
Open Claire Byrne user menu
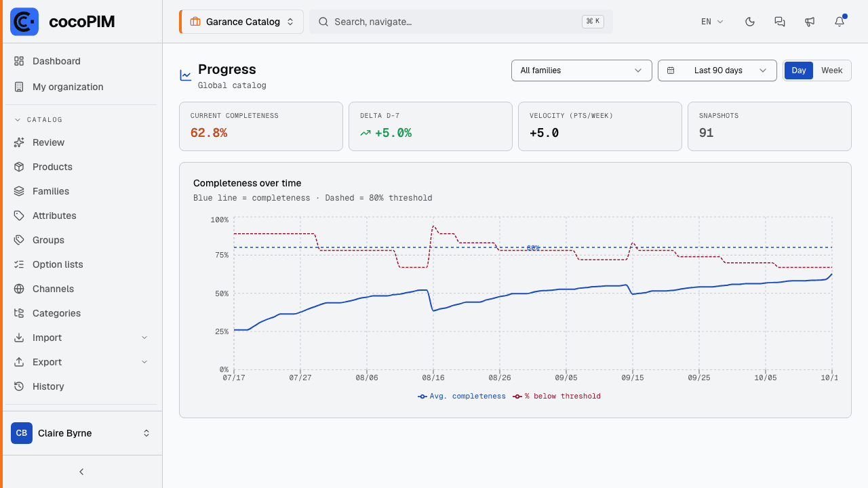81,433
